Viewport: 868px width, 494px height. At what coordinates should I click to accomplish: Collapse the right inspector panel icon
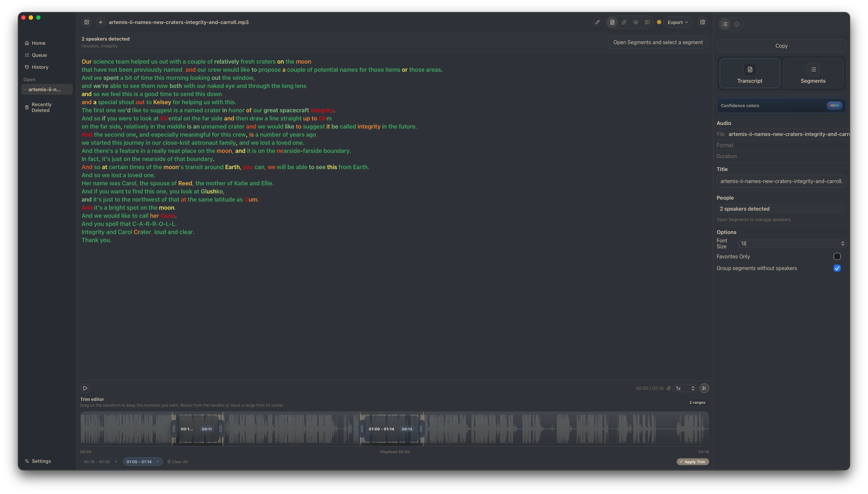(x=702, y=22)
